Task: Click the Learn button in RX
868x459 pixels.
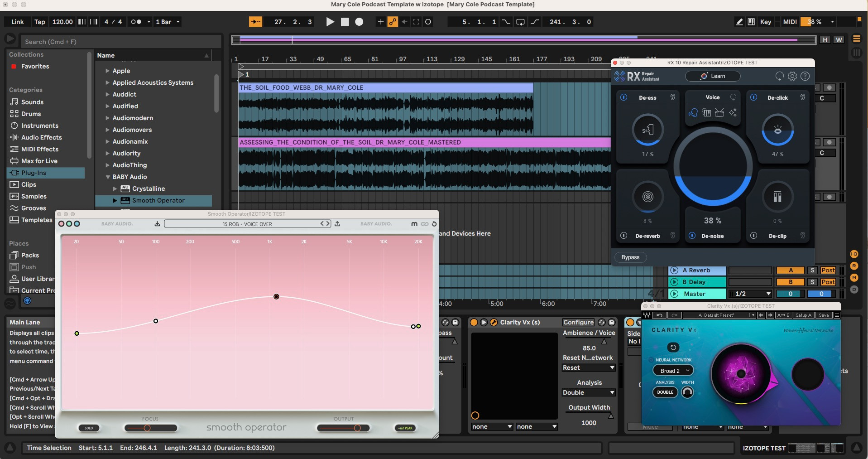Action: pos(713,76)
